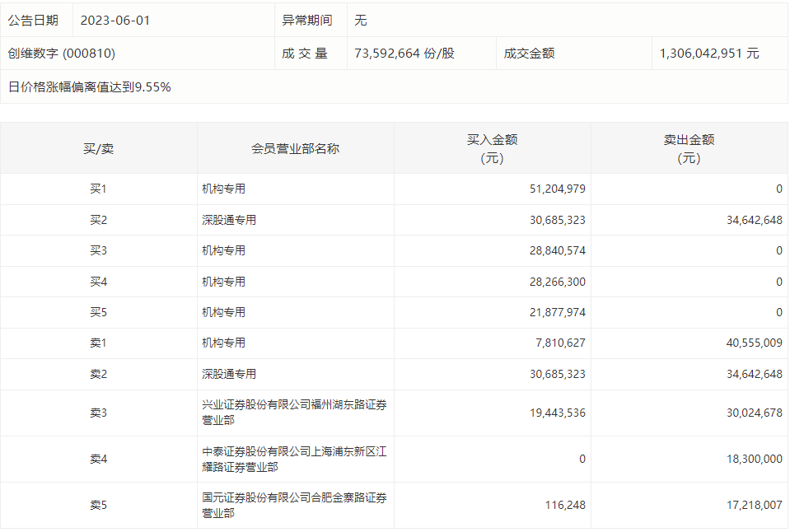Click the buy amount 51,204,979

(557, 189)
